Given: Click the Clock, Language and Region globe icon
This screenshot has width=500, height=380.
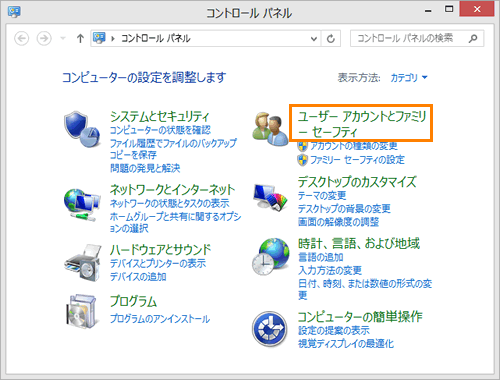Looking at the screenshot, I should point(271,256).
